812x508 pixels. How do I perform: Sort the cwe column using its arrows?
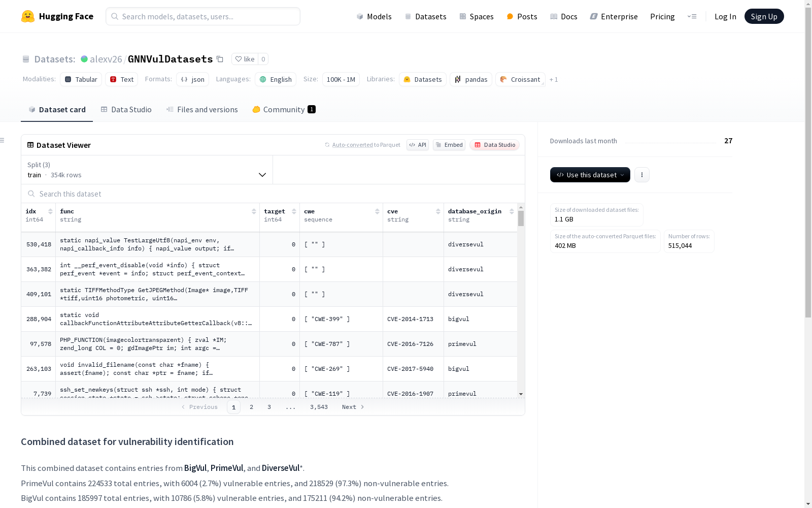pyautogui.click(x=377, y=211)
